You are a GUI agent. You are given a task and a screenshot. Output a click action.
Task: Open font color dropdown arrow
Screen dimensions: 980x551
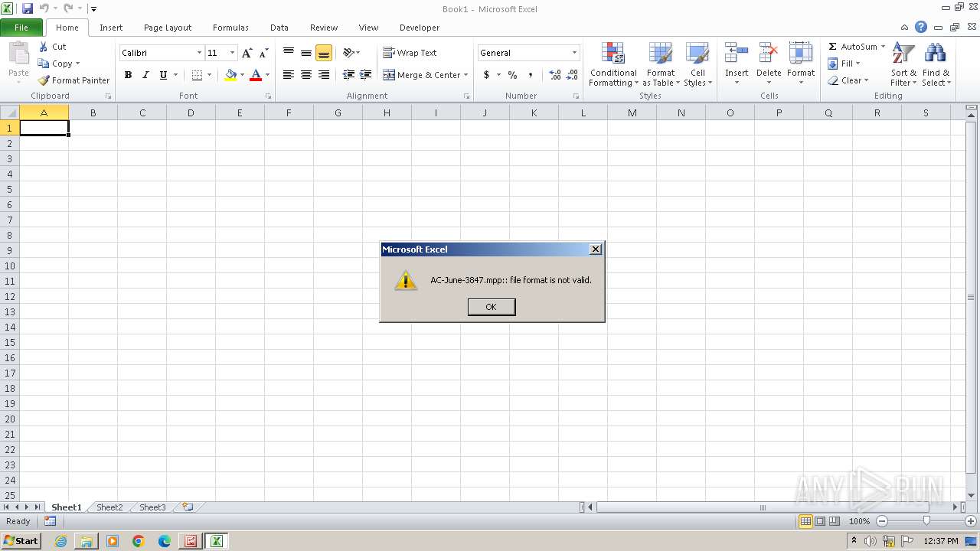click(x=267, y=75)
